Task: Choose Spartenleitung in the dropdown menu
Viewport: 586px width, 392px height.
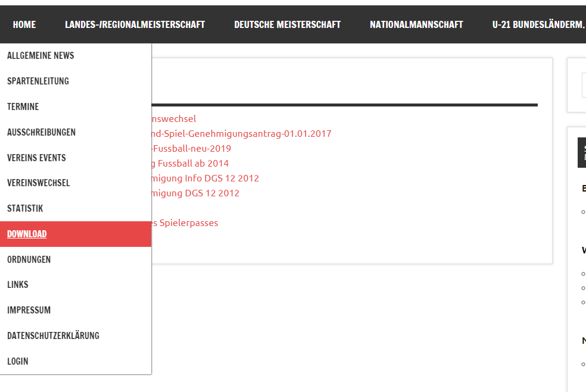Action: point(38,81)
